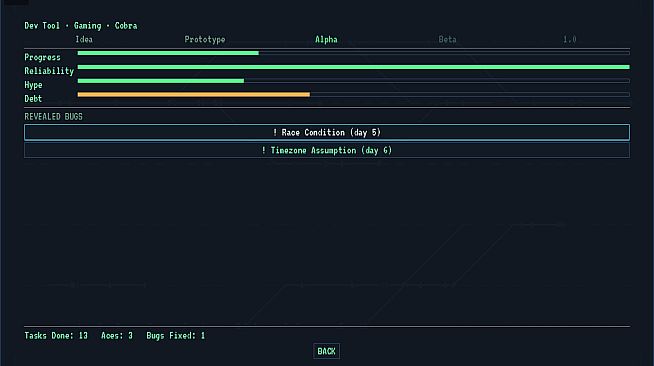654x366 pixels.
Task: Click the orange Debt bar
Action: point(354,95)
